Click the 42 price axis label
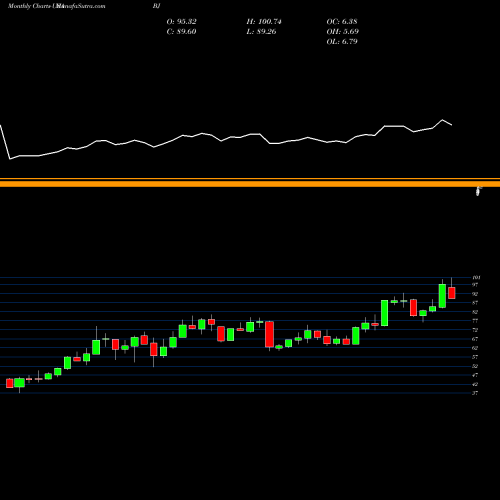Image resolution: width=500 pixels, height=500 pixels. (x=475, y=384)
